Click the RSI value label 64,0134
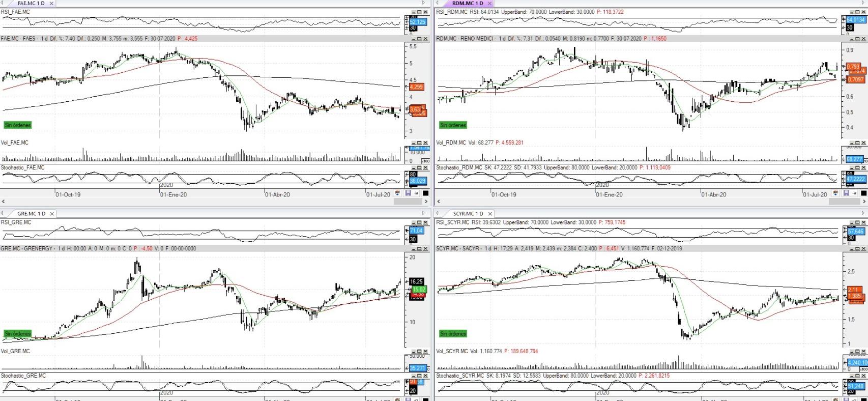Image resolution: width=868 pixels, height=401 pixels. [855, 20]
